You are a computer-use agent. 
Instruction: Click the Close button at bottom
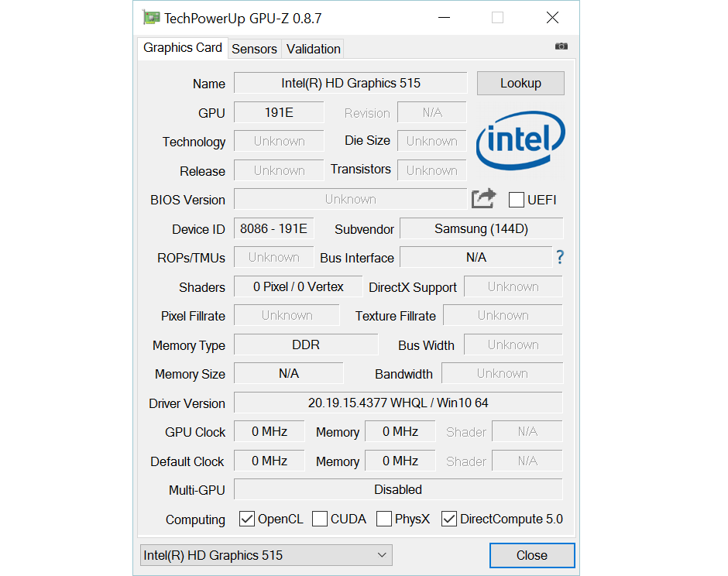pos(531,555)
